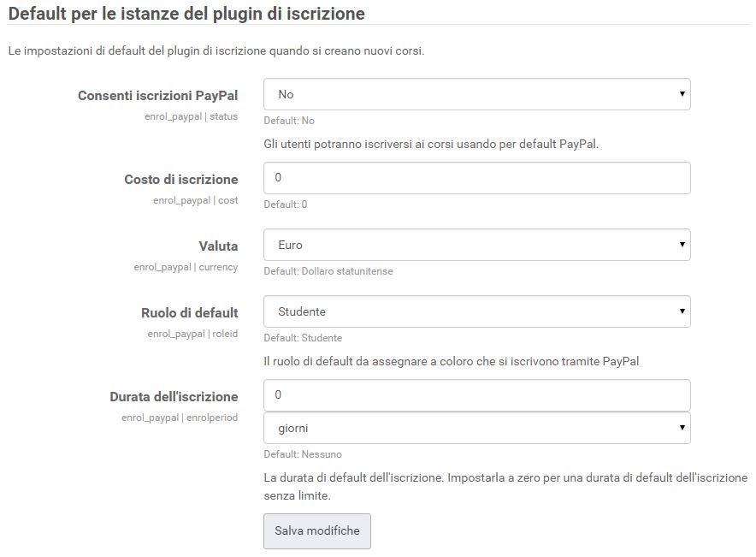Click the Salva modifiche button
Screen dimensions: 756x557
(317, 531)
